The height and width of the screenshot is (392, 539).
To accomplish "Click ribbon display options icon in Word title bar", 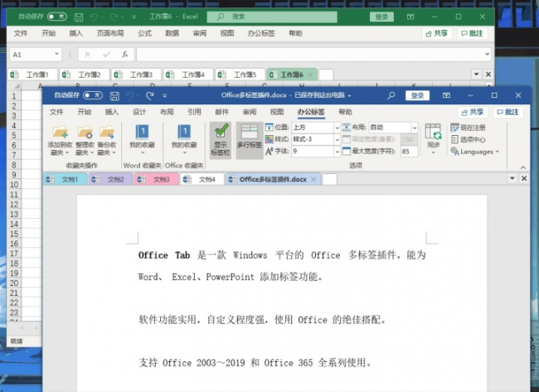I will 446,95.
